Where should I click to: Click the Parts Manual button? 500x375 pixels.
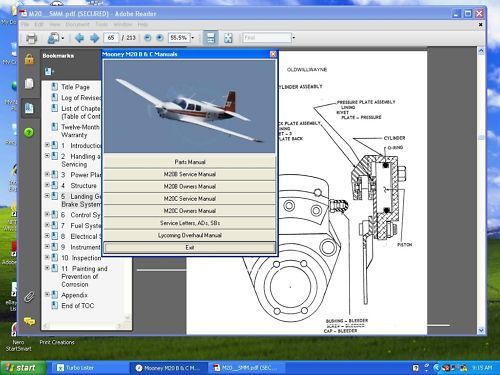(190, 162)
